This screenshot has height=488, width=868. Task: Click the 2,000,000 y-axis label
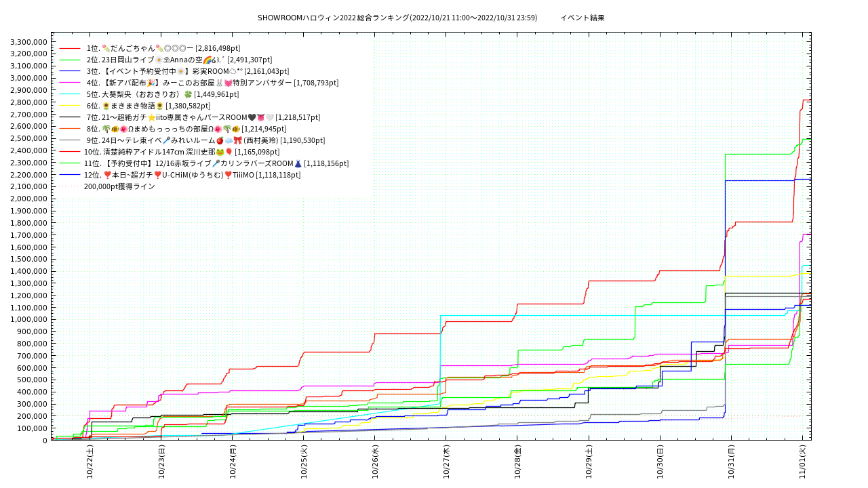pyautogui.click(x=28, y=199)
